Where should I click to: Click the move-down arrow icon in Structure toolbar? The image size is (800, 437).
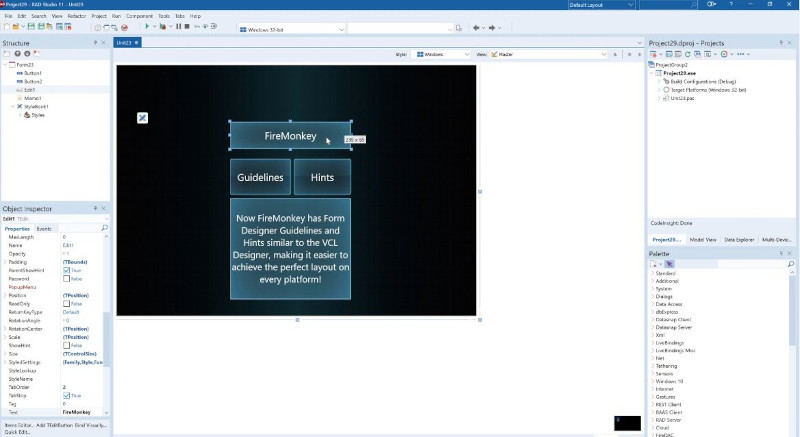point(27,54)
